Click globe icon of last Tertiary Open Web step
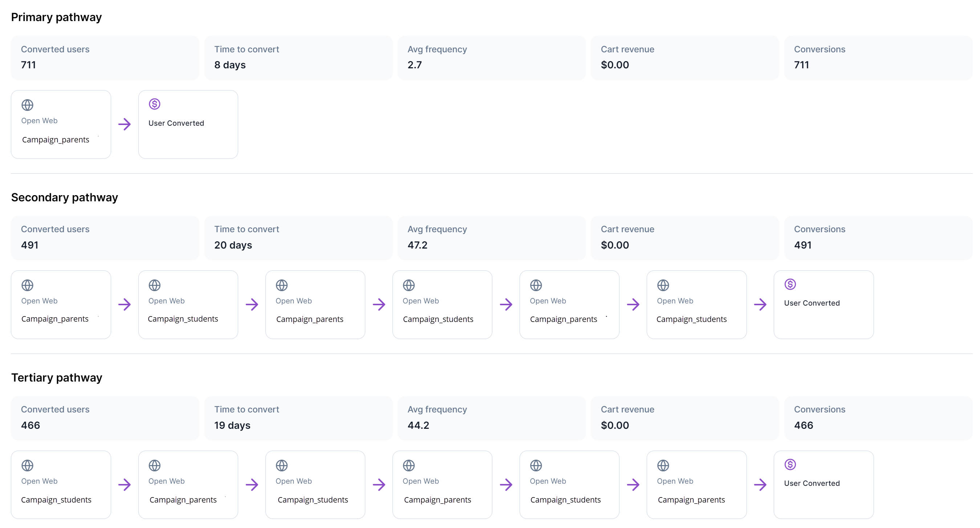This screenshot has height=528, width=980. [x=663, y=465]
